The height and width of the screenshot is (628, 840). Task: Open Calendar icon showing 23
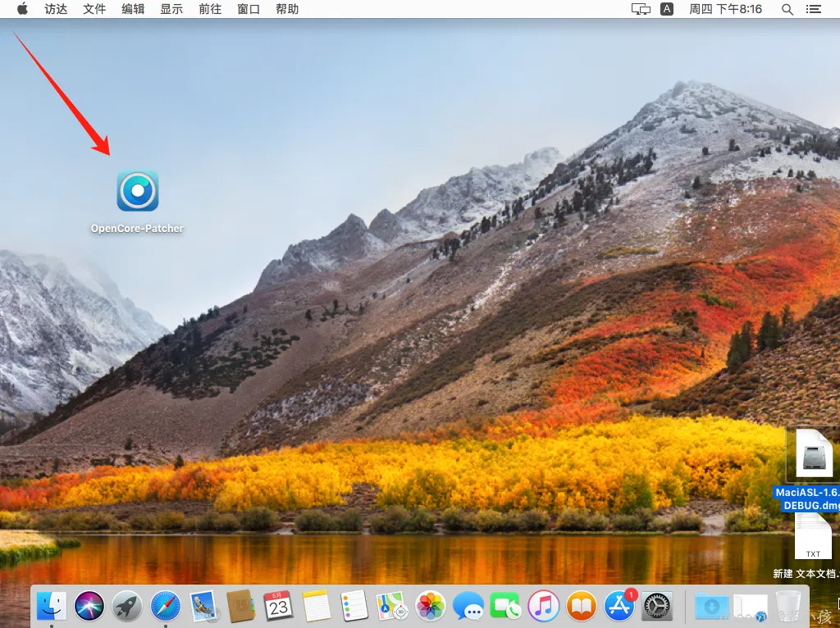(x=279, y=607)
